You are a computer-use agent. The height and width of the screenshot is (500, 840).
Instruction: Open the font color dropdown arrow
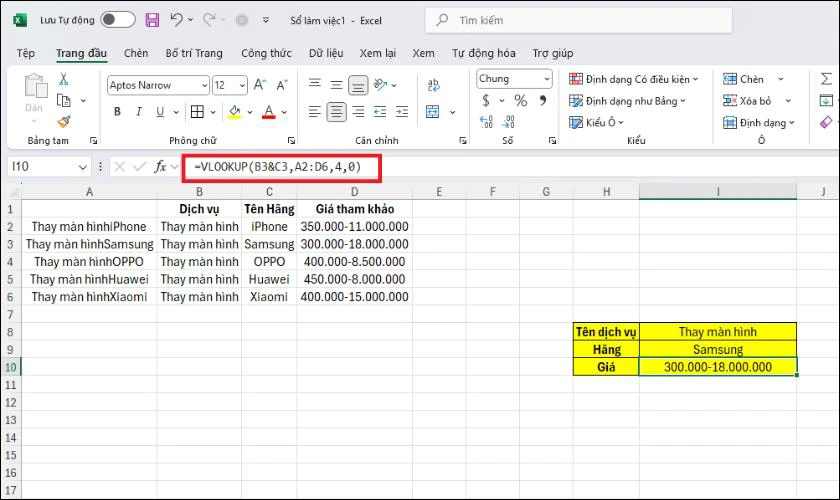pyautogui.click(x=284, y=112)
